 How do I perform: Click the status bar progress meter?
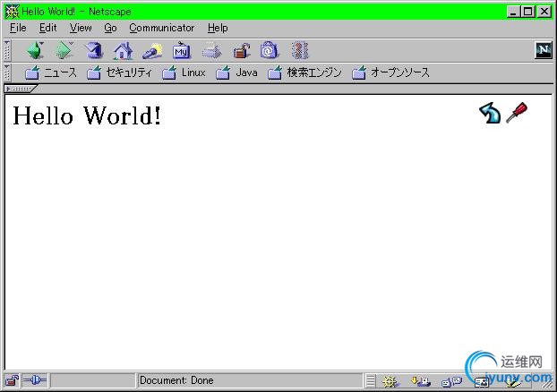pyautogui.click(x=93, y=380)
